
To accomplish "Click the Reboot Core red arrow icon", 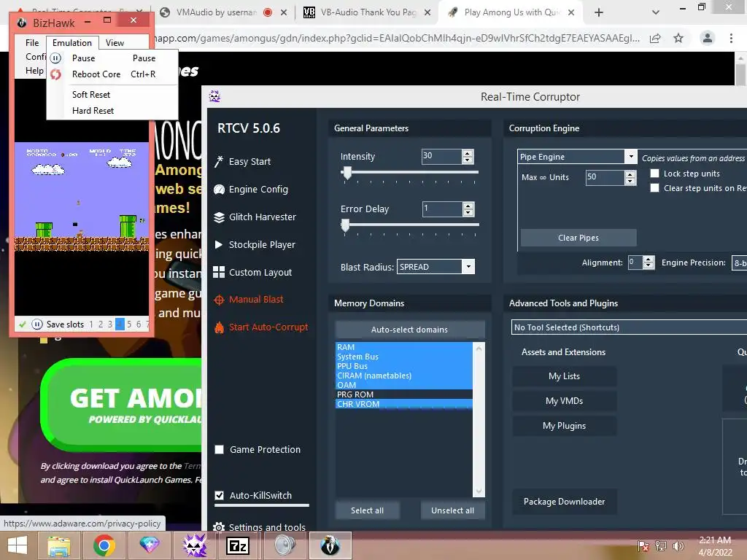I will [x=55, y=74].
